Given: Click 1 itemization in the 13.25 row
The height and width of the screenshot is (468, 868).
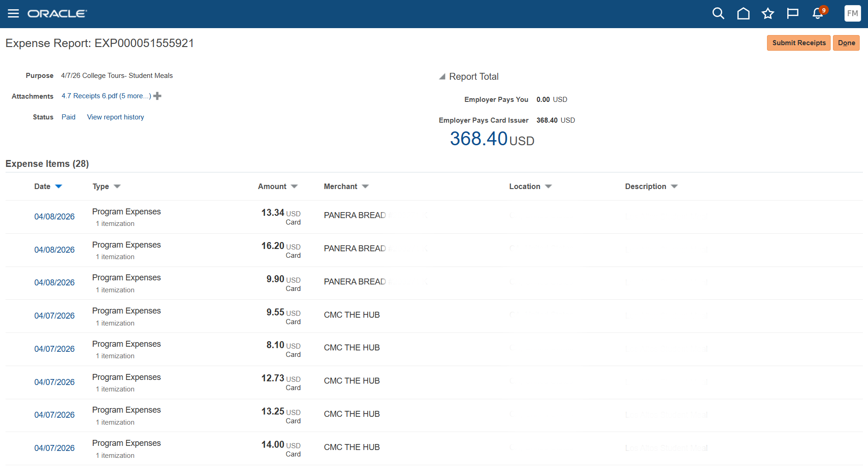Looking at the screenshot, I should [x=115, y=422].
